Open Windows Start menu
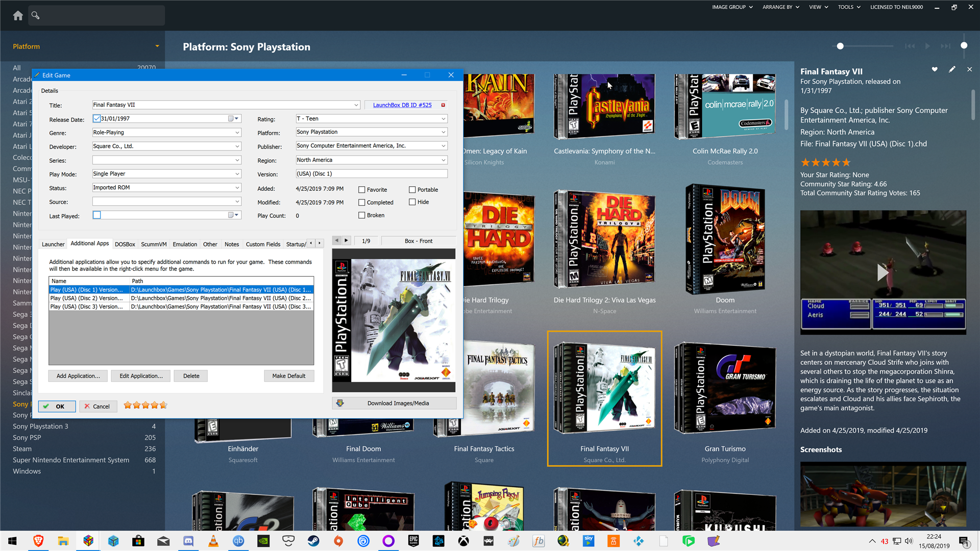Screen dimensions: 980x551 (13, 541)
